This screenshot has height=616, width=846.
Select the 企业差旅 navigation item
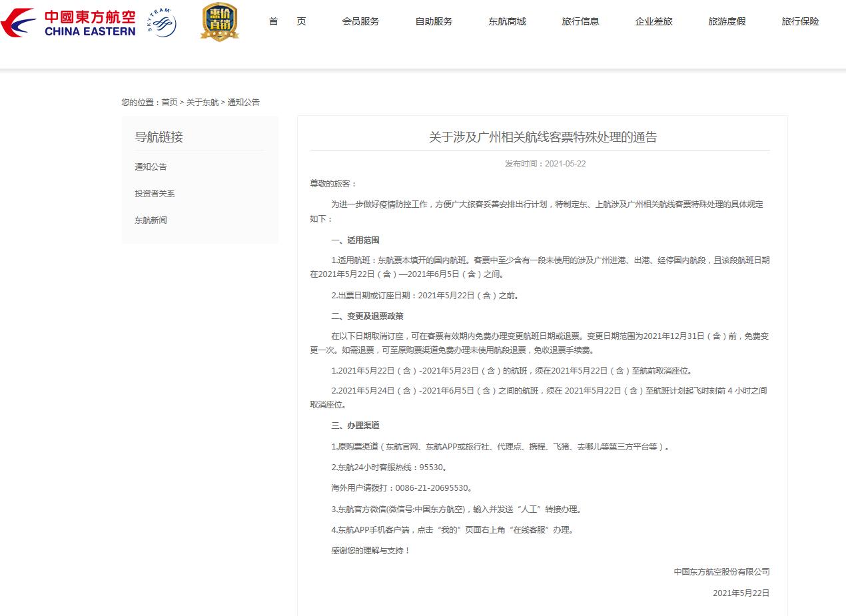[x=653, y=21]
